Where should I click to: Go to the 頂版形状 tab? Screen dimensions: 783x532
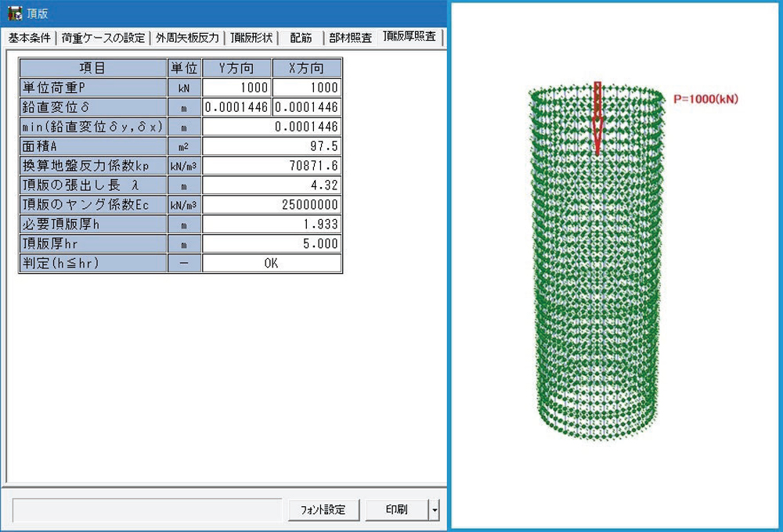(251, 38)
